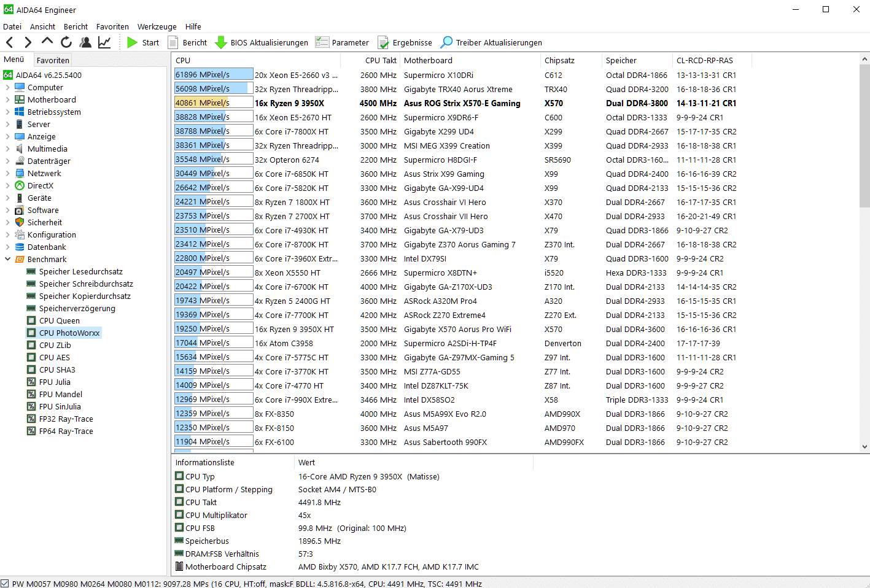This screenshot has width=870, height=588.
Task: Collapse the Benchmark tree node
Action: [7, 259]
